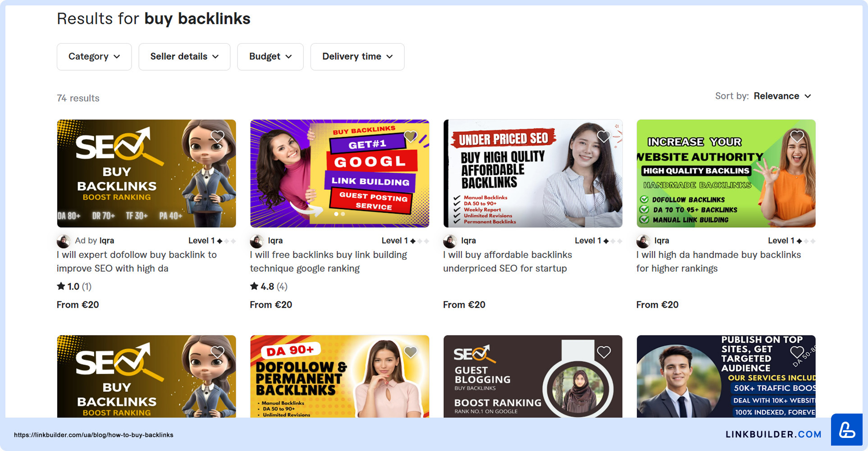Favorite the high da handmade backlinks gig heart
Image resolution: width=868 pixels, height=451 pixels.
click(797, 136)
